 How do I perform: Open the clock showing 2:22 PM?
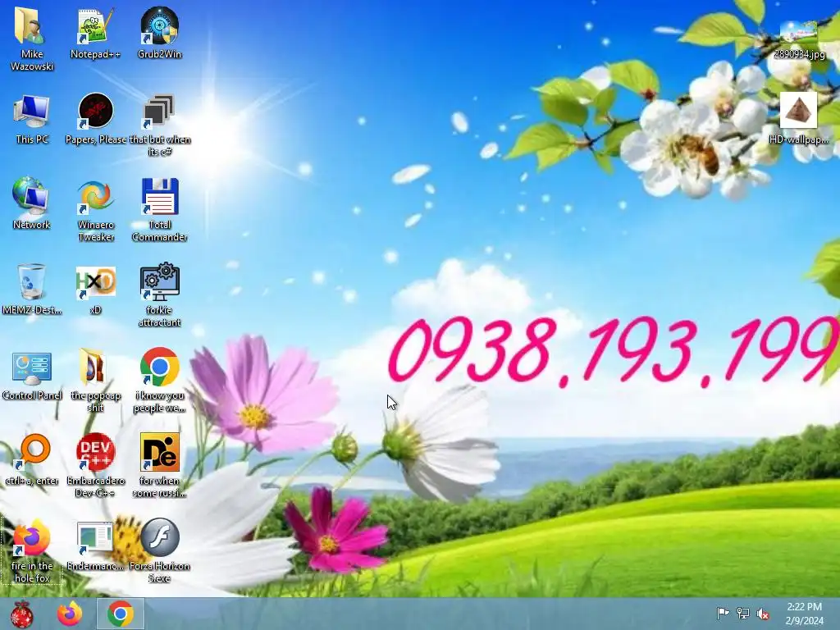(804, 614)
